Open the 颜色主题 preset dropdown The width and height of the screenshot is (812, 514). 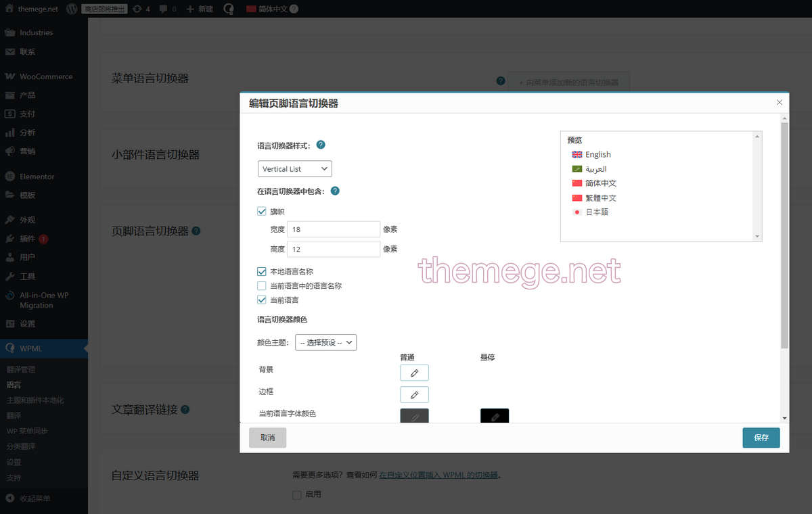coord(325,342)
